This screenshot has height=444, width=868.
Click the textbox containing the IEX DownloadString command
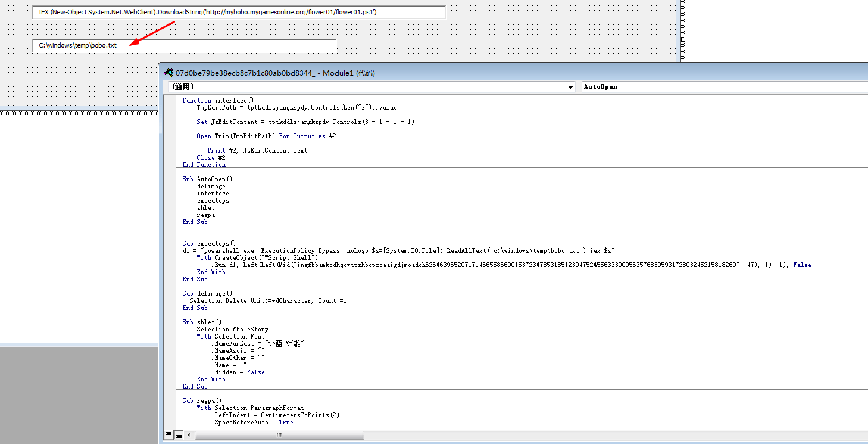coord(239,12)
